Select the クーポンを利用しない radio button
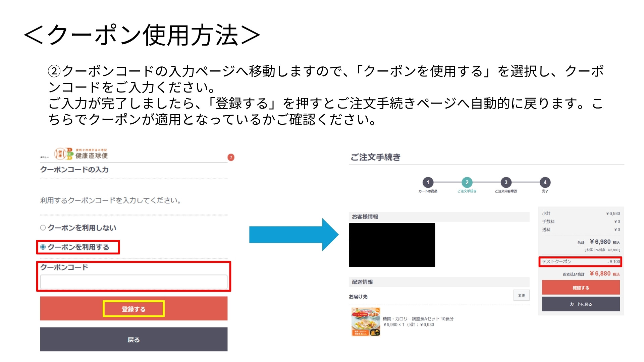This screenshot has height=362, width=644. click(x=43, y=228)
